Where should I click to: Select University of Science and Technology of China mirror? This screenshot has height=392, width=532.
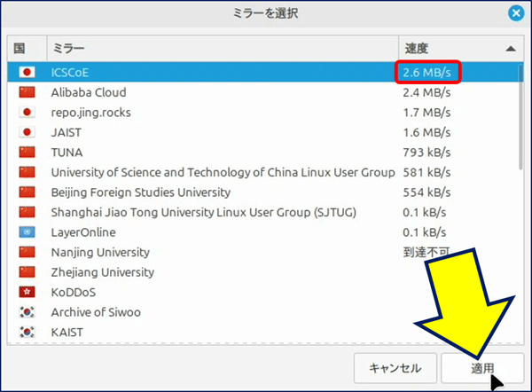263,172
